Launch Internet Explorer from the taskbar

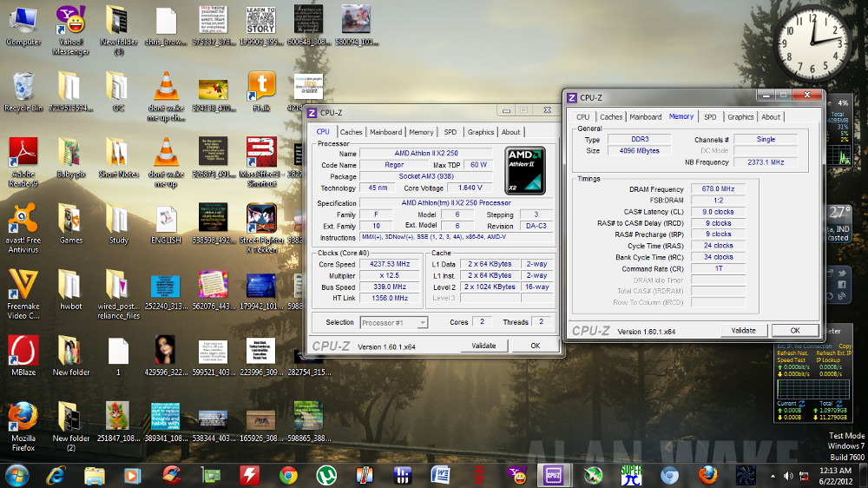pyautogui.click(x=56, y=475)
